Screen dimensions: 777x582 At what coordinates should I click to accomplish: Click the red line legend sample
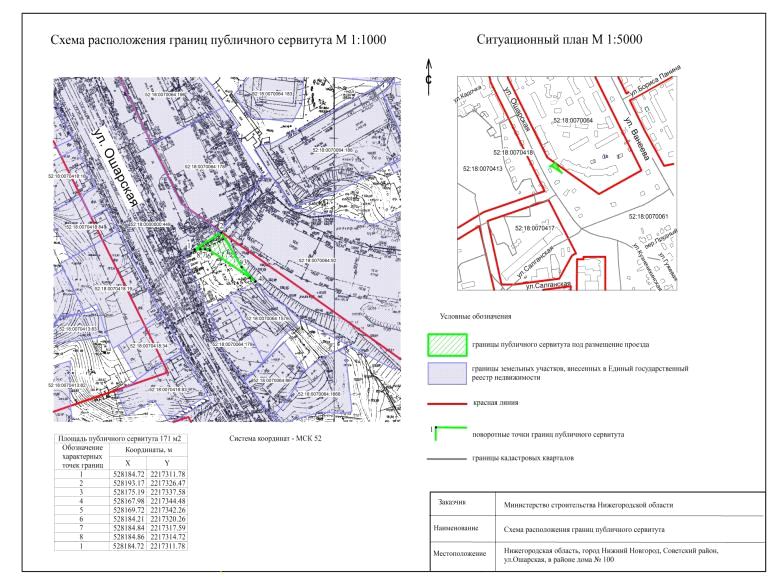447,404
